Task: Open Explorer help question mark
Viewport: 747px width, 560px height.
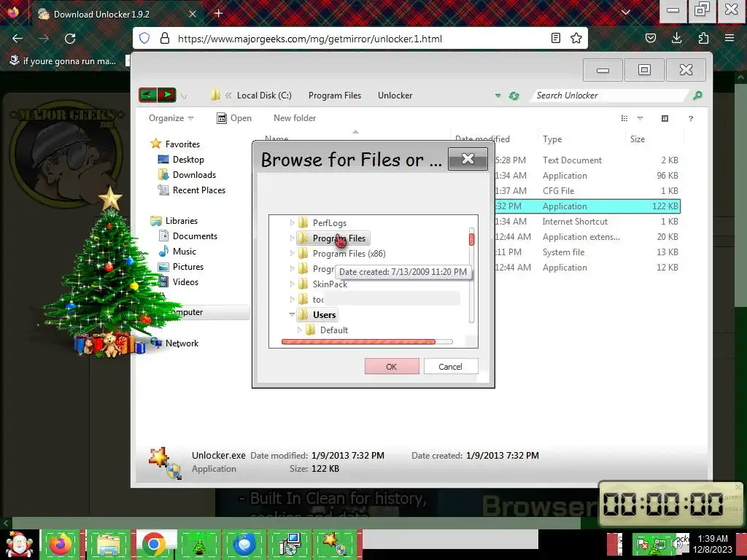Action: click(x=691, y=119)
